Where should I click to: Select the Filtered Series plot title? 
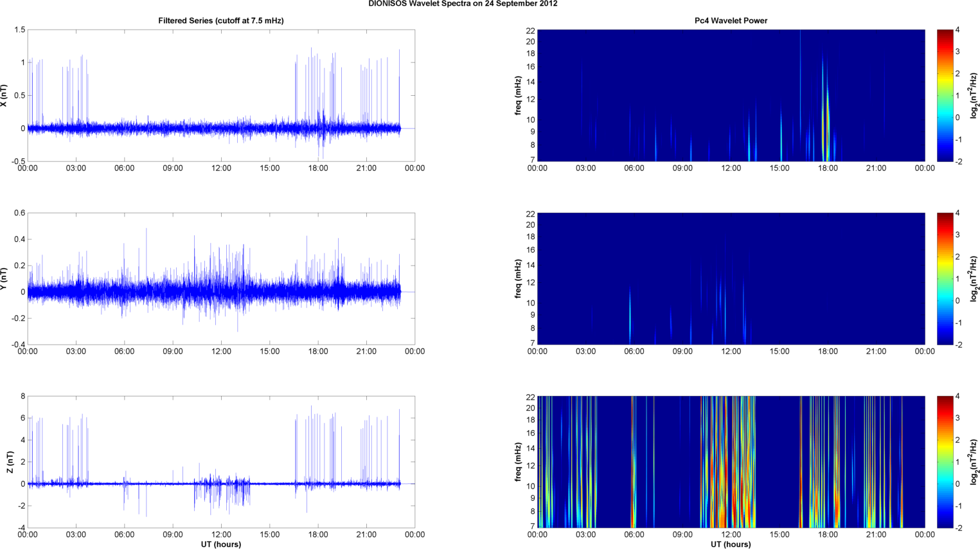(x=220, y=21)
